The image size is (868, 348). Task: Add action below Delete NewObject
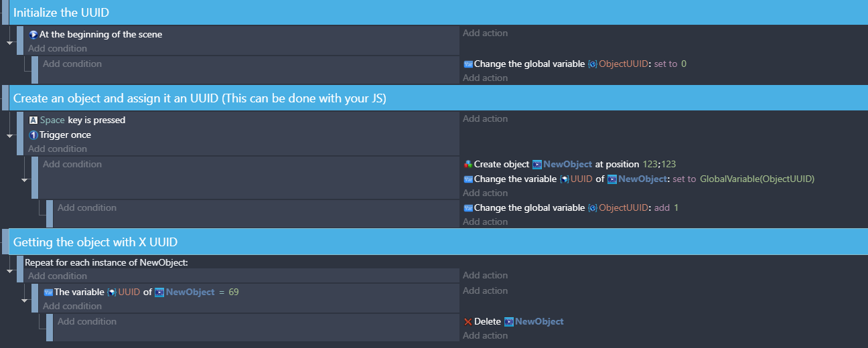(x=485, y=335)
